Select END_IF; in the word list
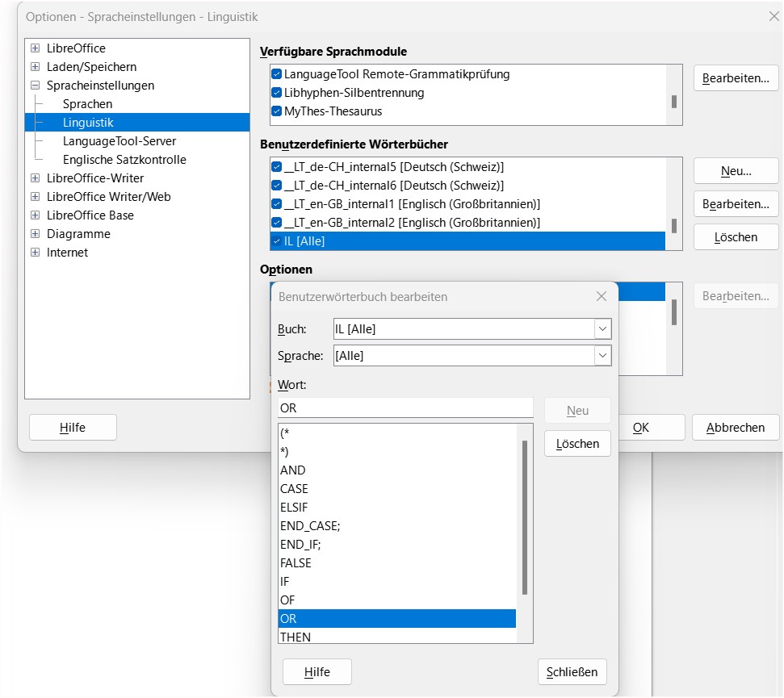 397,544
